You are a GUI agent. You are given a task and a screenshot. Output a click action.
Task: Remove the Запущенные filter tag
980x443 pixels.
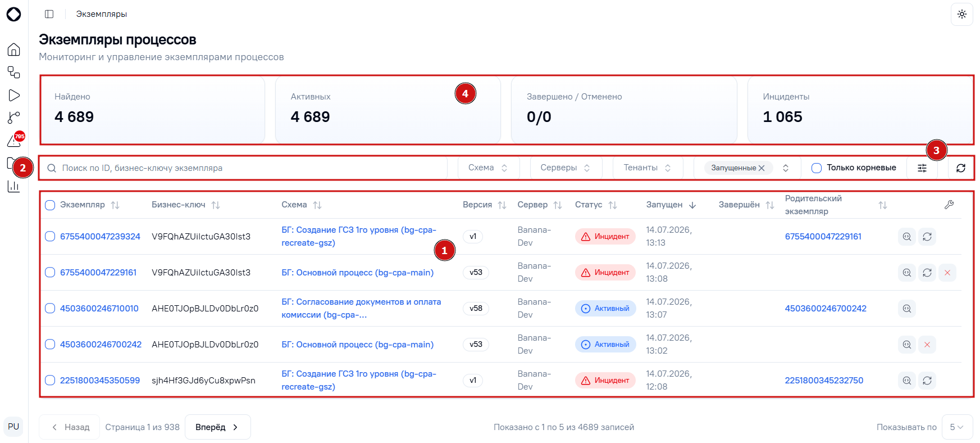(x=762, y=168)
